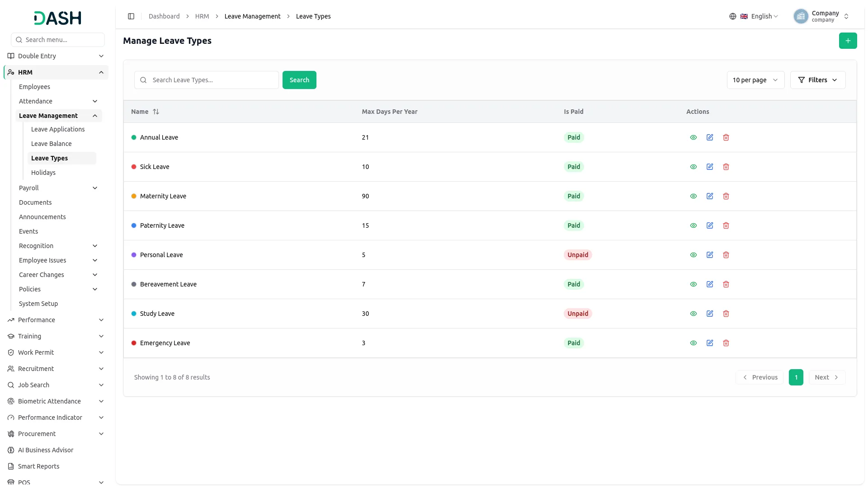Click the globe language icon
The image size is (868, 488).
pos(733,16)
